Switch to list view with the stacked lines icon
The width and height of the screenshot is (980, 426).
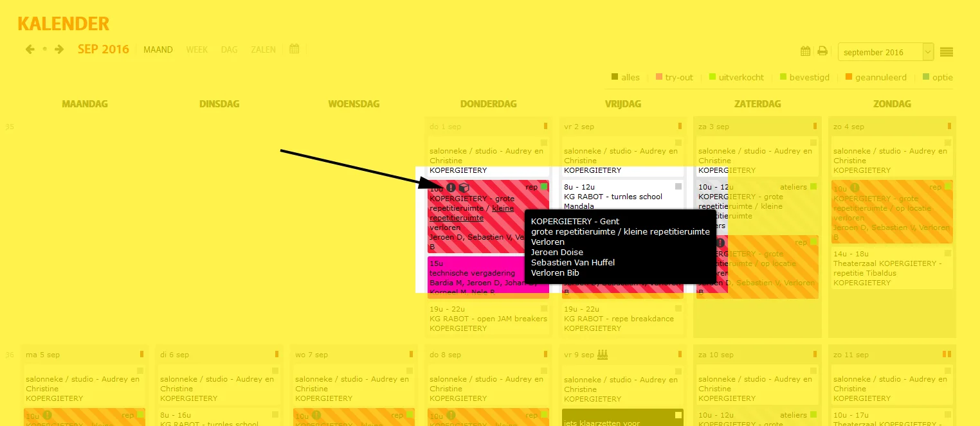tap(946, 52)
